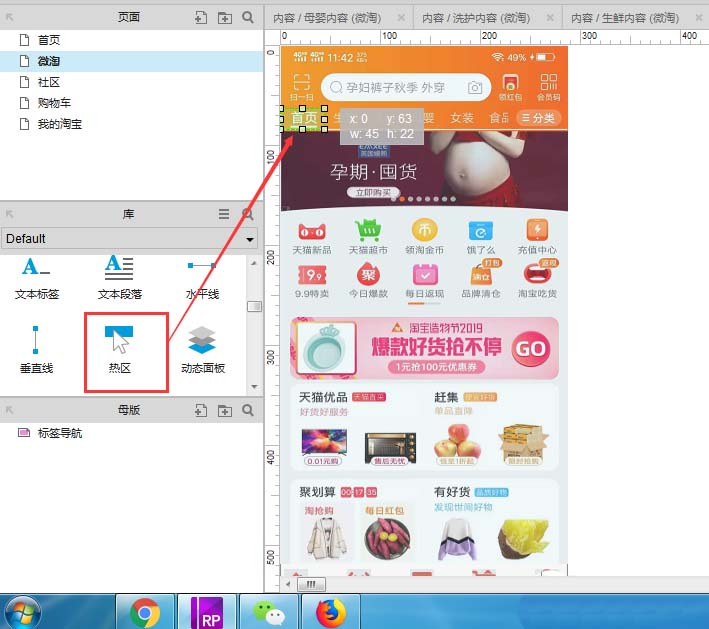709x629 pixels.
Task: Click the 充值中心 icon
Action: 537,236
